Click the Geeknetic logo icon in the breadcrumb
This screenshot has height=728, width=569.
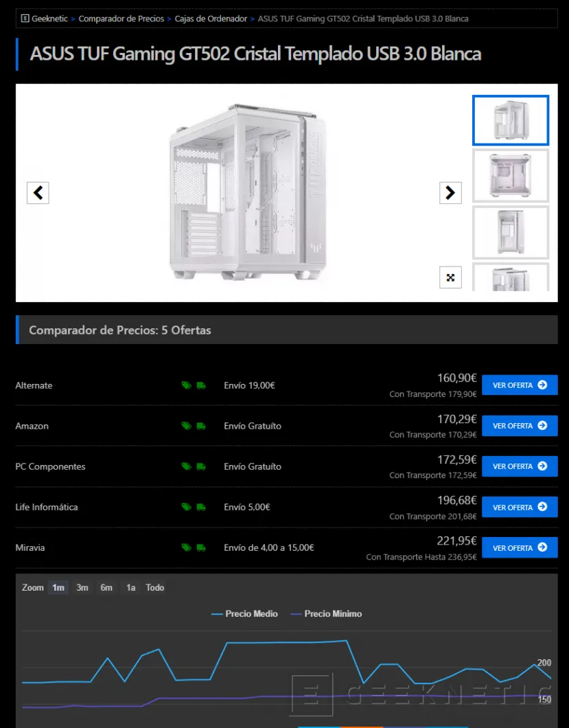click(25, 19)
